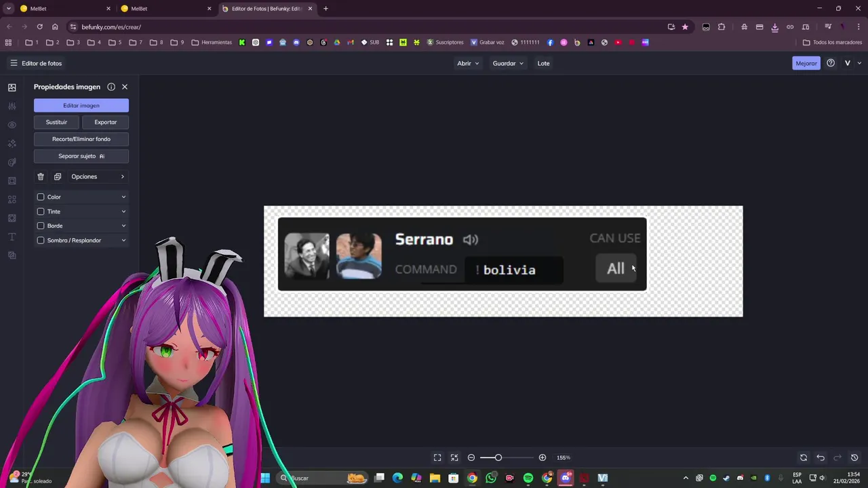Click the Editar imagen button
This screenshot has height=488, width=868.
click(x=81, y=105)
